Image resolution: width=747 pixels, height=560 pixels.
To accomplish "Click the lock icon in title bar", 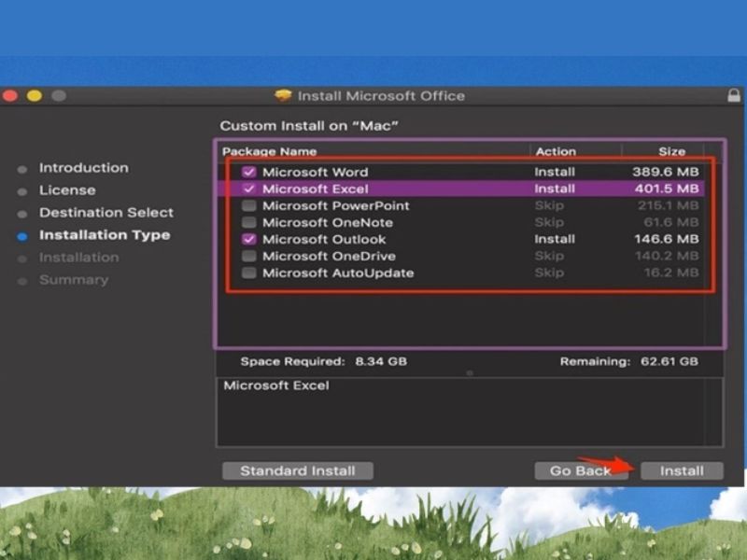I will point(734,95).
